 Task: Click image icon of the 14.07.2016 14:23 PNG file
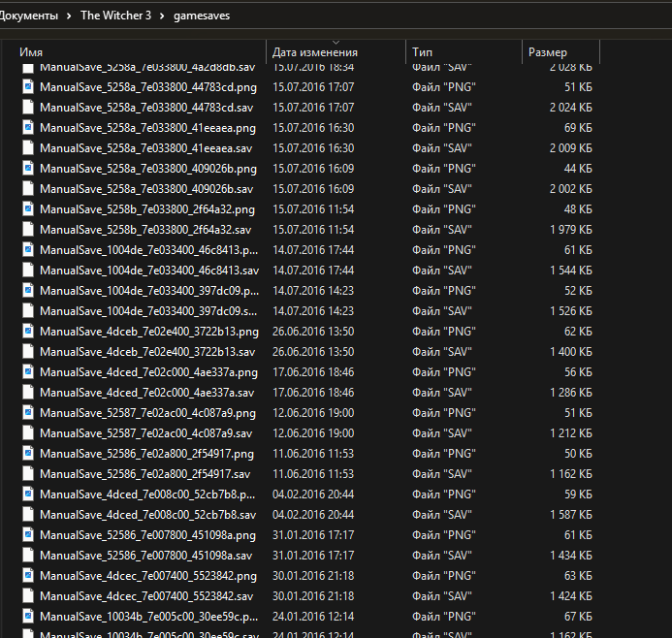point(28,291)
